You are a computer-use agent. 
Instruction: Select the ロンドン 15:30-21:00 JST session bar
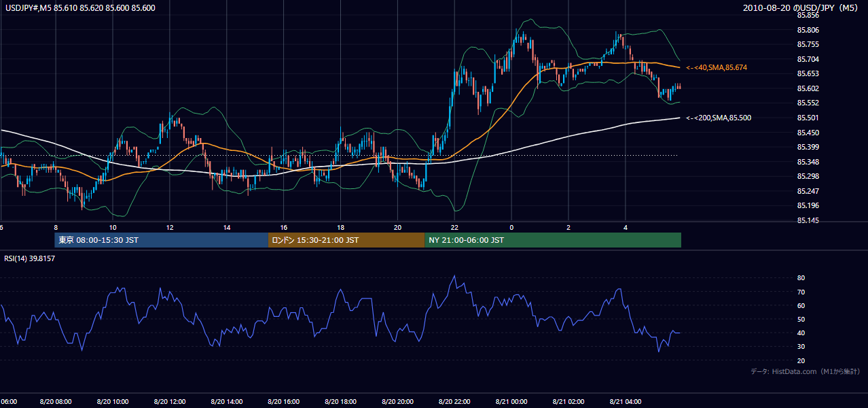tap(346, 240)
